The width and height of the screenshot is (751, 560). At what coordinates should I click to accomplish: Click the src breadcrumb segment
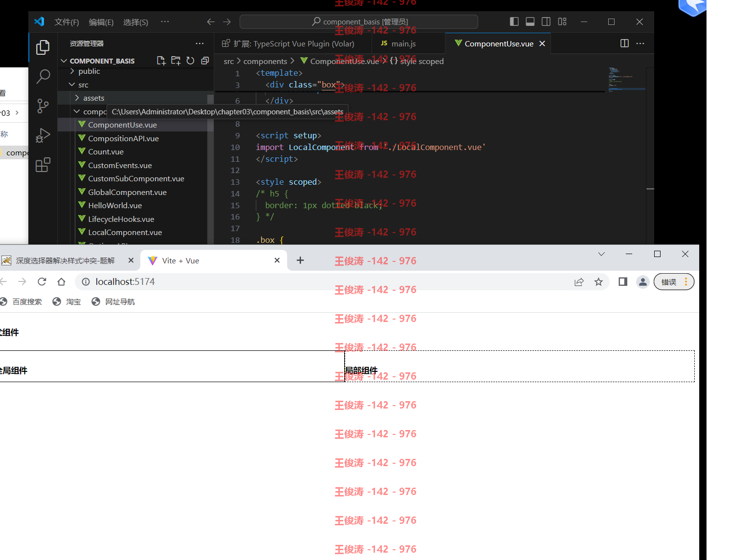(x=229, y=61)
